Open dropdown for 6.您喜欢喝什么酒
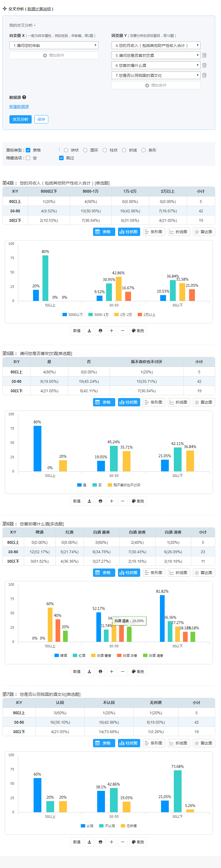 tap(156, 65)
